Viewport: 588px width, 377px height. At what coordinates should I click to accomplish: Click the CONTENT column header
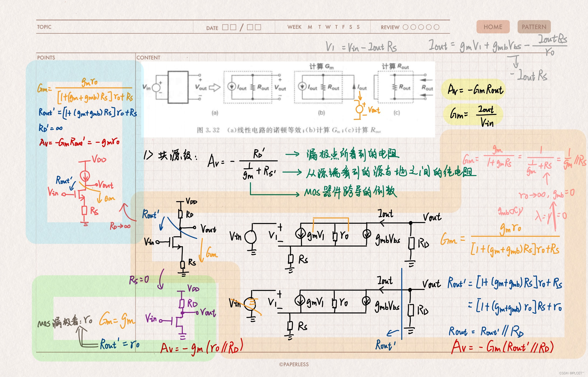148,58
